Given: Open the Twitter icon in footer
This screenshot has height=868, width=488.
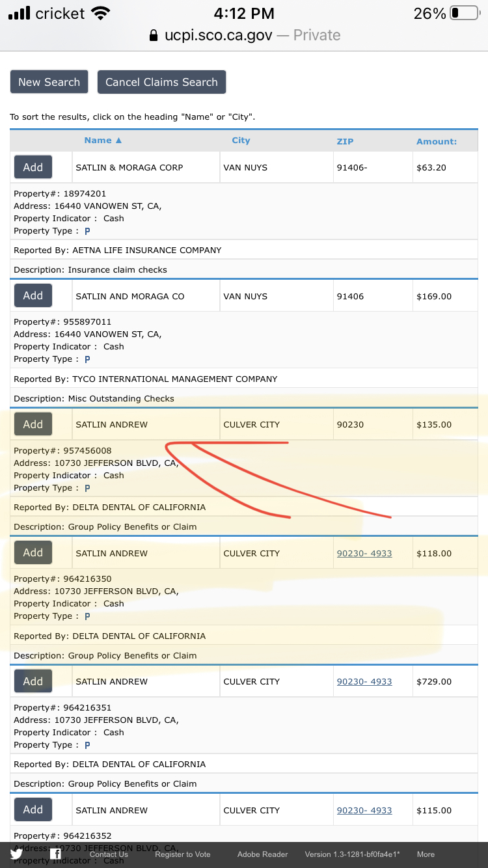Looking at the screenshot, I should (16, 854).
